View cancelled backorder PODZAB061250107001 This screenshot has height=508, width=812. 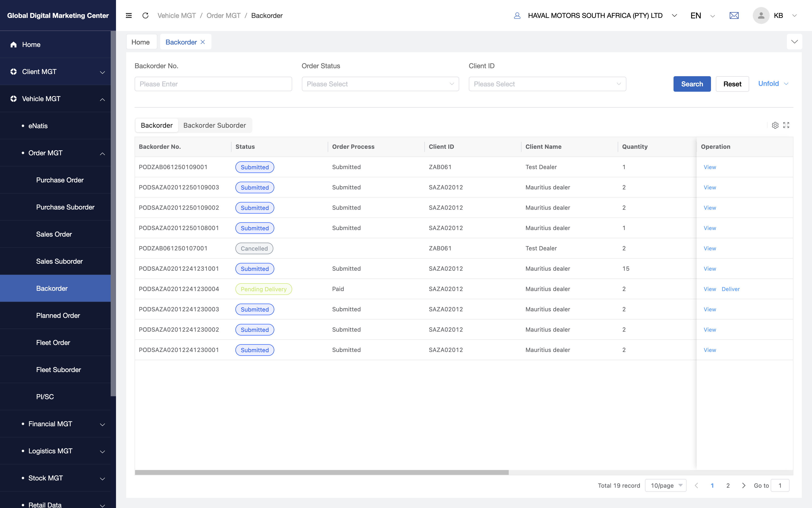(x=710, y=248)
